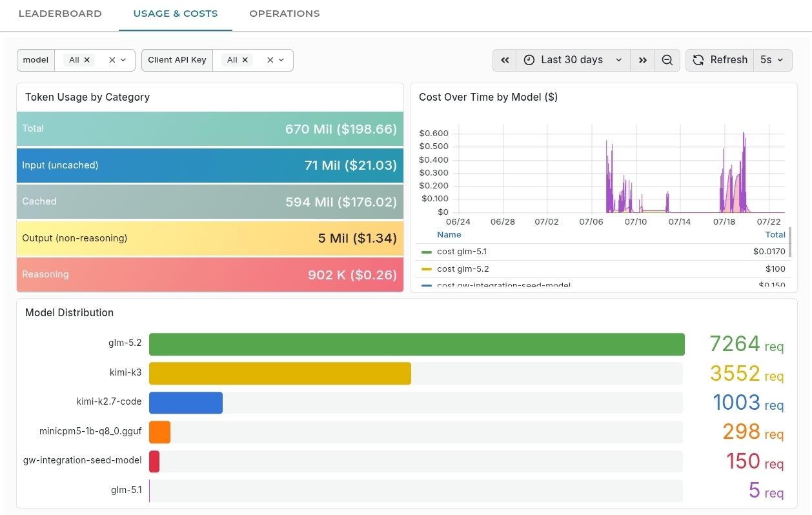This screenshot has height=515, width=812.
Task: Click the 298 req value
Action: click(753, 432)
